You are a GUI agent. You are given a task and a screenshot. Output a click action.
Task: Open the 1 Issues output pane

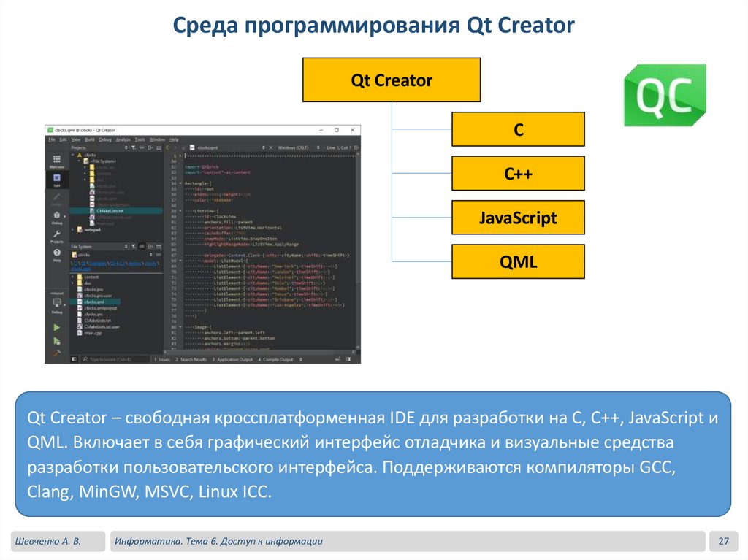coord(162,359)
